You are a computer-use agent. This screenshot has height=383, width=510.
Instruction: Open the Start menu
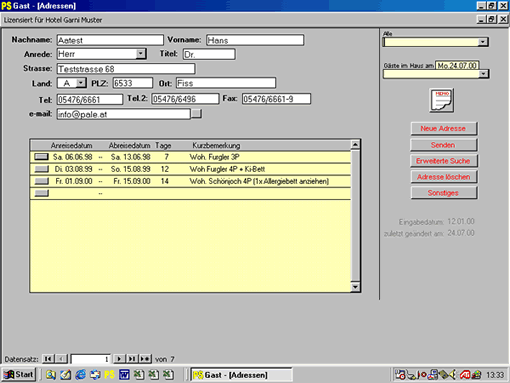coord(19,375)
